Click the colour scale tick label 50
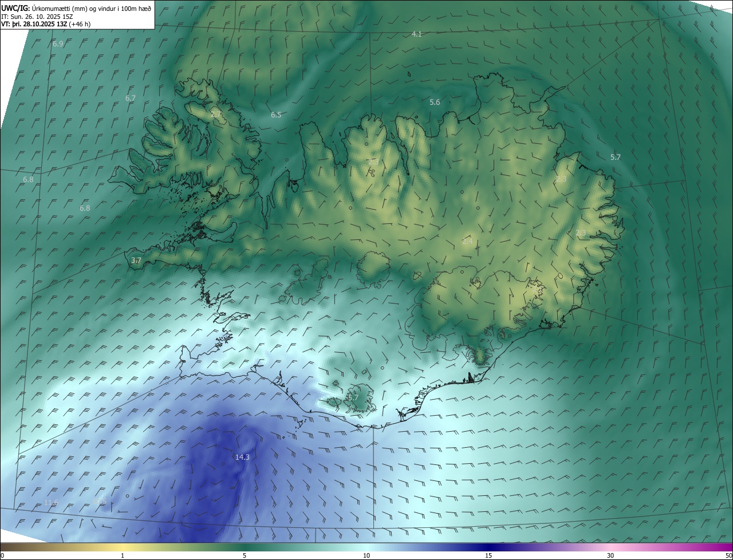This screenshot has height=560, width=733. [728, 555]
